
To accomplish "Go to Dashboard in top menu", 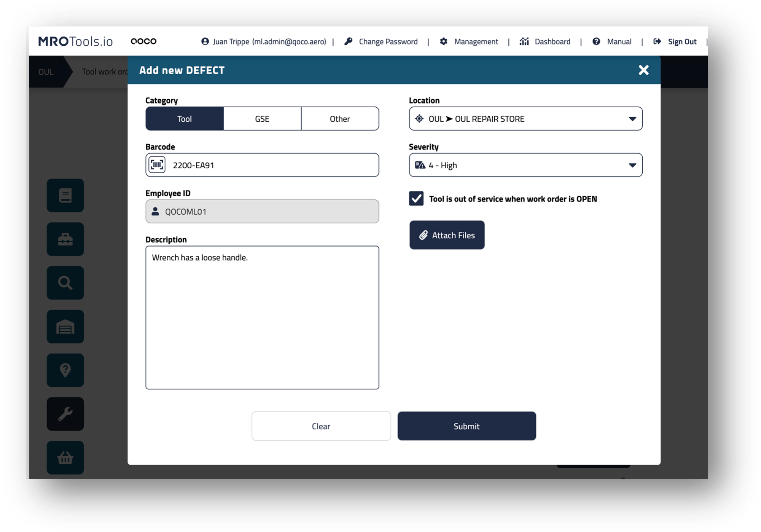I will (545, 41).
